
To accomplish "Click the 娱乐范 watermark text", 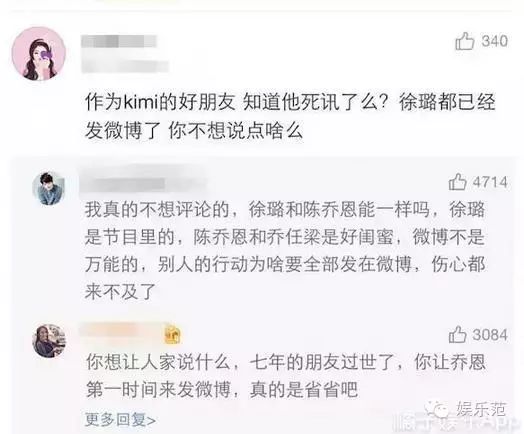I will (481, 410).
